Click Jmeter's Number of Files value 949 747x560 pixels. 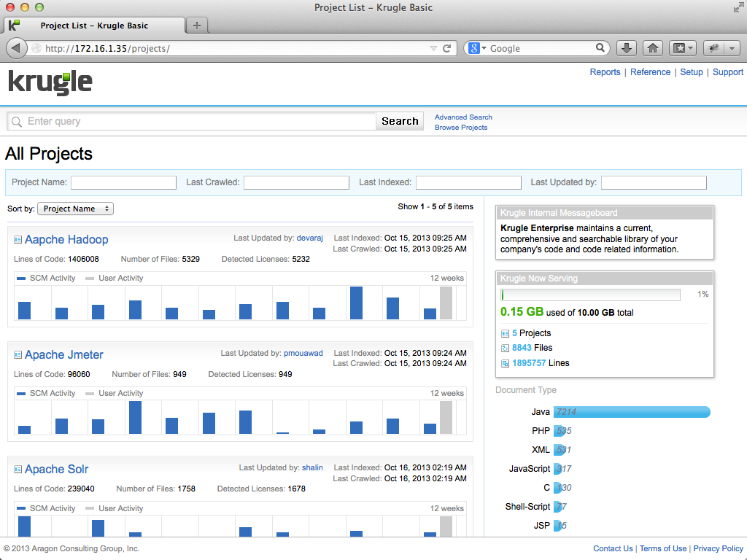pos(179,374)
